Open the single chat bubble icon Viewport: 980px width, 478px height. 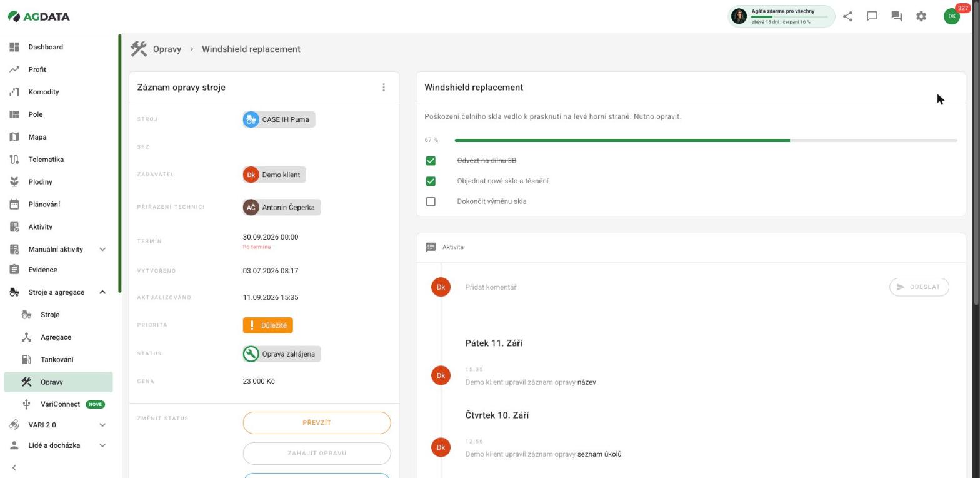(872, 16)
